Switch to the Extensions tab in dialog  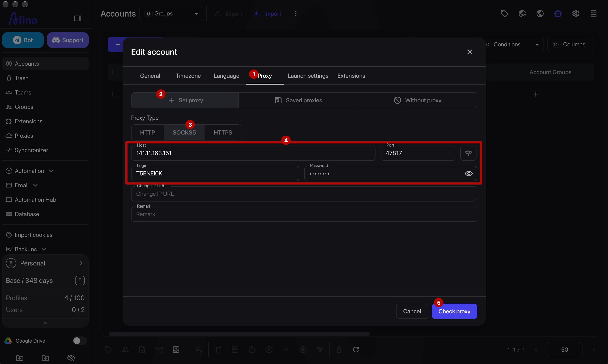[x=351, y=76]
